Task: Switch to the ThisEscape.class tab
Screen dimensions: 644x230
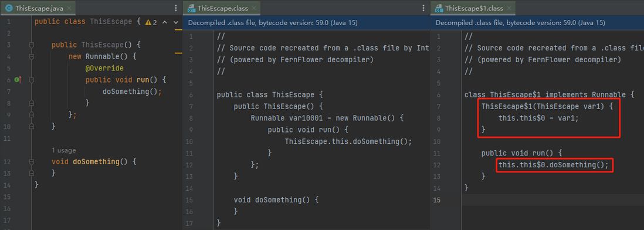Action: pos(221,8)
